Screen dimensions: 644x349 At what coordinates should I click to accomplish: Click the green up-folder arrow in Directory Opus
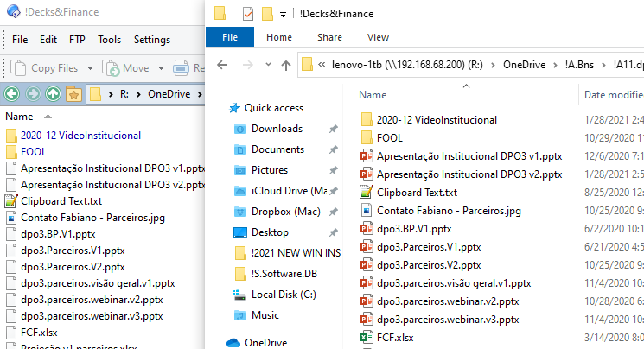pos(53,93)
